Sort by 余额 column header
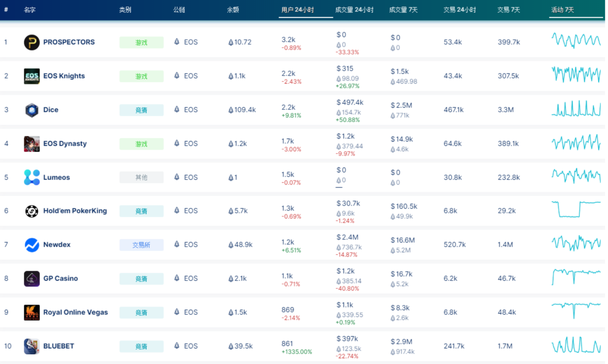 pyautogui.click(x=233, y=10)
